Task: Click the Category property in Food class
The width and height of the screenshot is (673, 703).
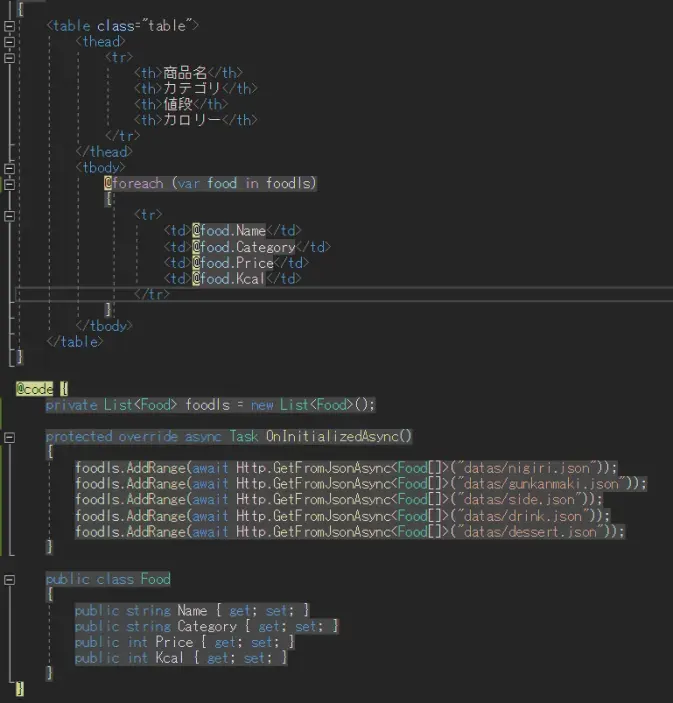Action: point(207,627)
